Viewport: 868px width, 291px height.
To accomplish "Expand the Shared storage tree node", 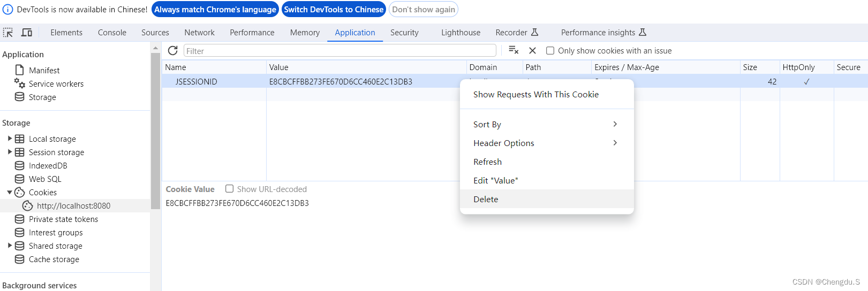I will click(10, 245).
